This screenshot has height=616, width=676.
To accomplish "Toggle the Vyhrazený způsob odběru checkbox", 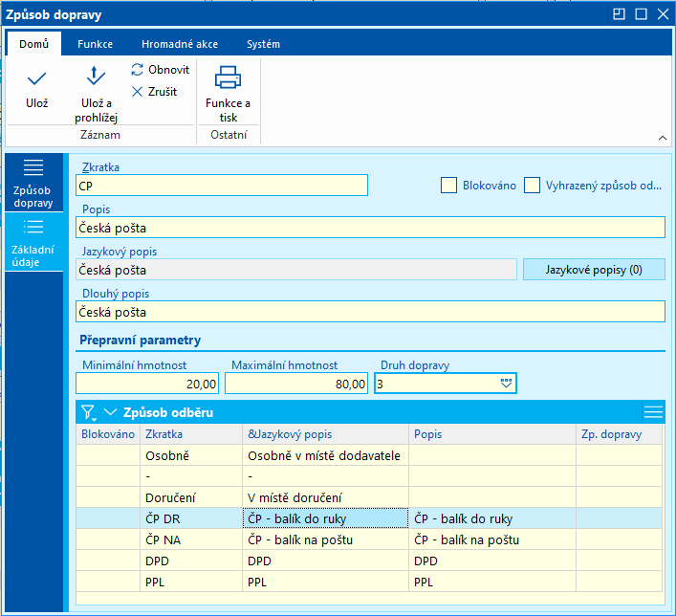I will [533, 186].
